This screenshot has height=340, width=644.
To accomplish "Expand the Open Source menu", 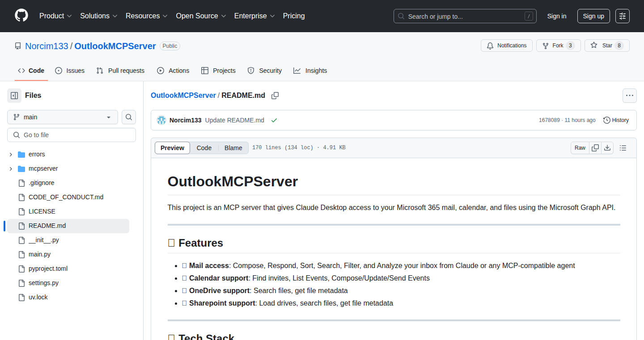I will pyautogui.click(x=201, y=16).
